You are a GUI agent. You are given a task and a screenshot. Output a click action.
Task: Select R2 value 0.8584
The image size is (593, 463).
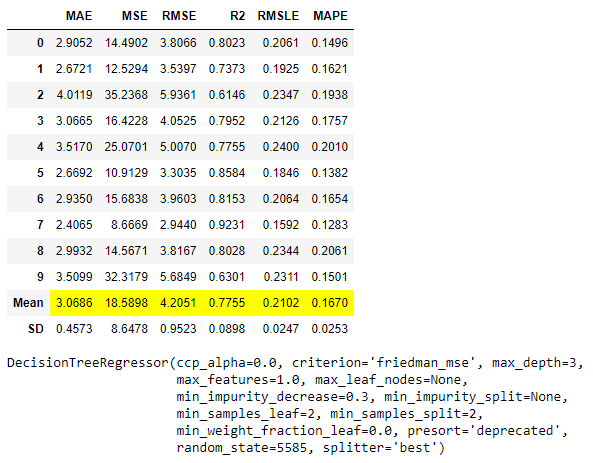(x=227, y=173)
